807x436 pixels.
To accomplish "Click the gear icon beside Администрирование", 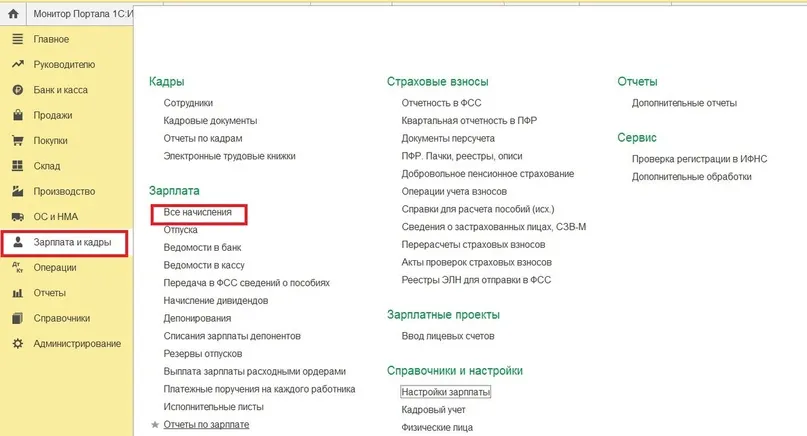I will (x=17, y=343).
